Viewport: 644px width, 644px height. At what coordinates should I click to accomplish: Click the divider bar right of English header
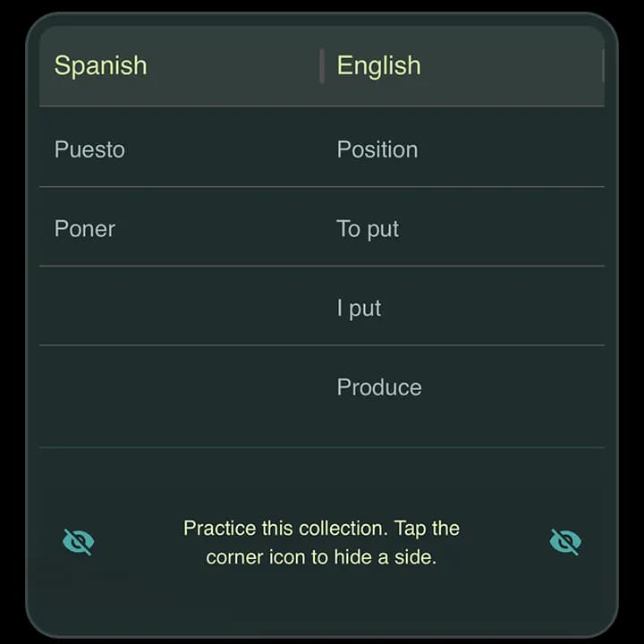[x=603, y=66]
